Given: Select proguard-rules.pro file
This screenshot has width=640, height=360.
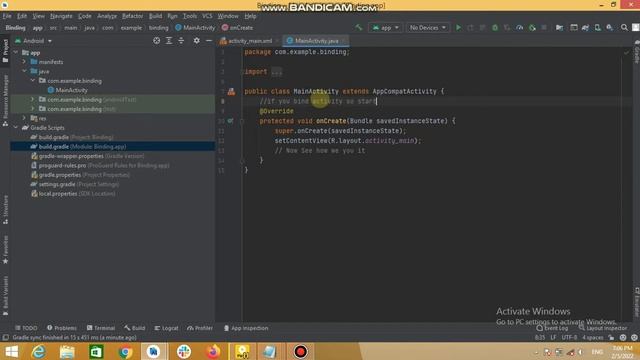Looking at the screenshot, I should [x=100, y=165].
